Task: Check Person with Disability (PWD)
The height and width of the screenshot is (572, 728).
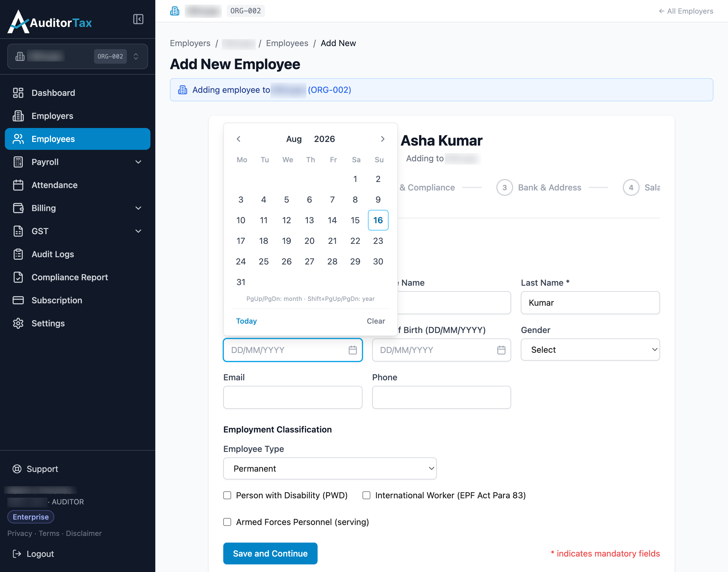Action: click(x=227, y=496)
